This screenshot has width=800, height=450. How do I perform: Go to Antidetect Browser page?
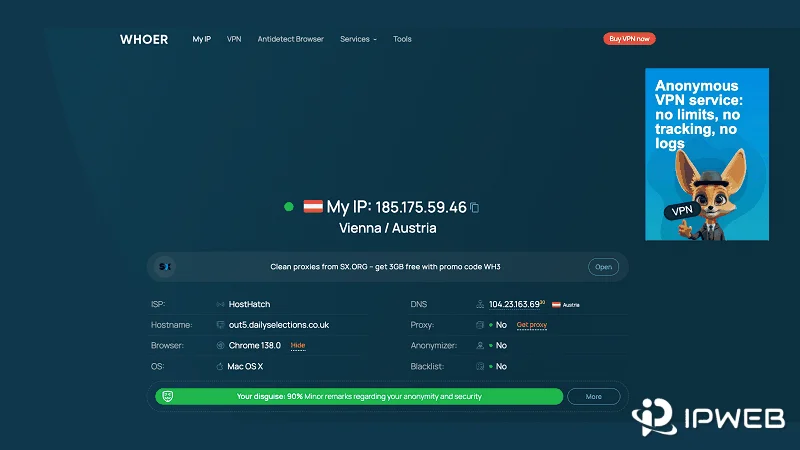click(290, 39)
